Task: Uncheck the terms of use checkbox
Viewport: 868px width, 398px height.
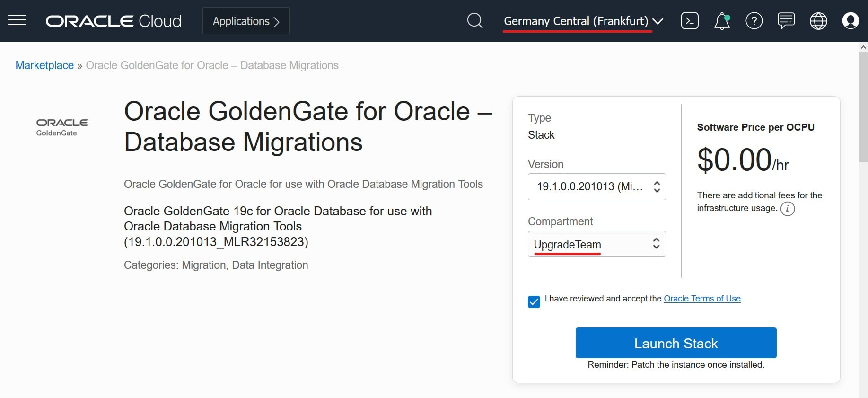Action: pos(534,302)
